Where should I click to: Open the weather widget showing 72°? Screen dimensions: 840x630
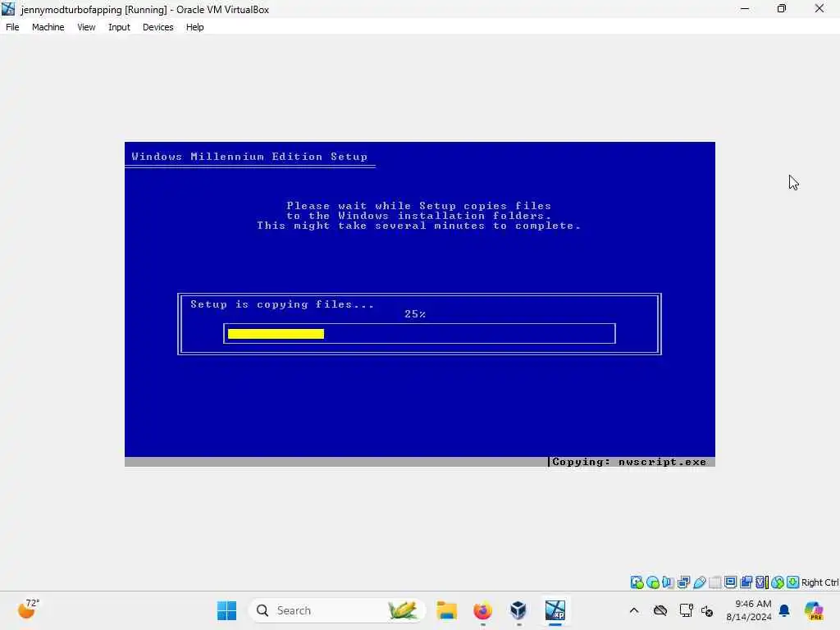(x=29, y=609)
